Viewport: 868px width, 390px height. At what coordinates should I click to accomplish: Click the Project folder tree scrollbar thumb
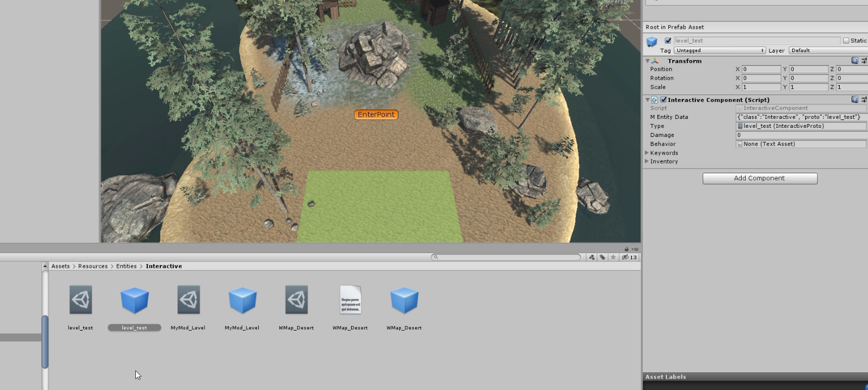[45, 341]
